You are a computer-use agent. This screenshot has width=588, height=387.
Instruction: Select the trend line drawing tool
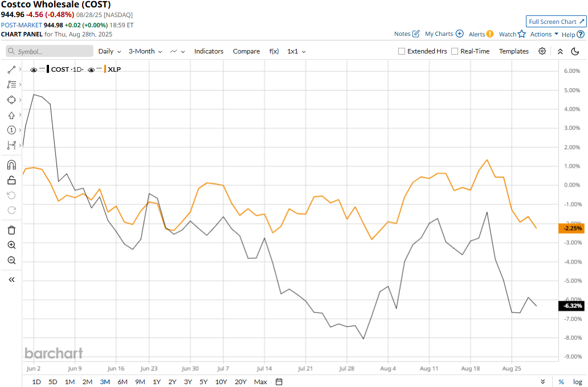tap(11, 69)
